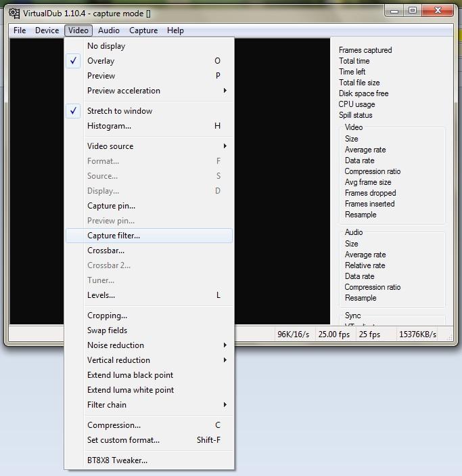Screen dimensions: 462x476
Task: Toggle Extend luma black point
Action: [149, 375]
